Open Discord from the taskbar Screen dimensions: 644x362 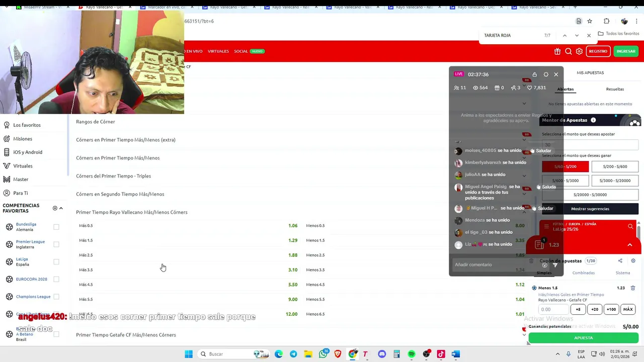(382, 354)
